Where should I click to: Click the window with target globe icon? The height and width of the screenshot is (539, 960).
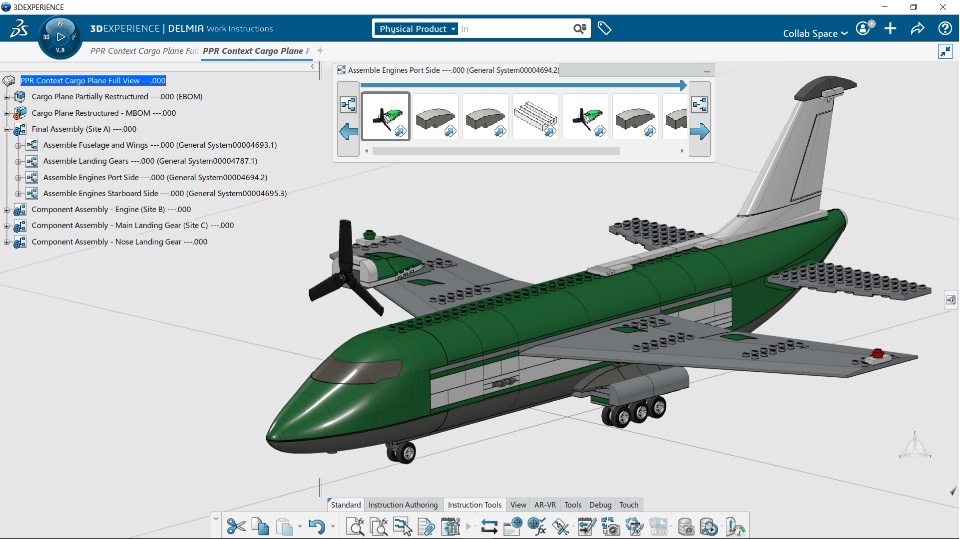tap(513, 526)
